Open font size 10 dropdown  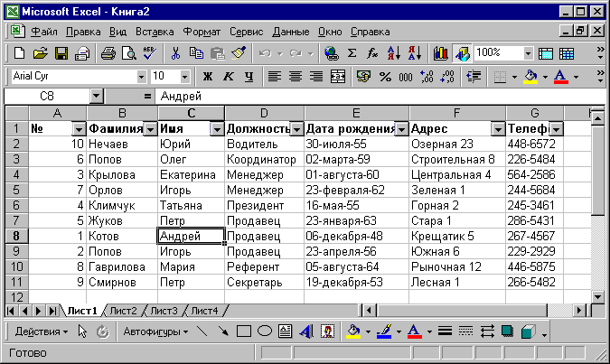[x=184, y=77]
